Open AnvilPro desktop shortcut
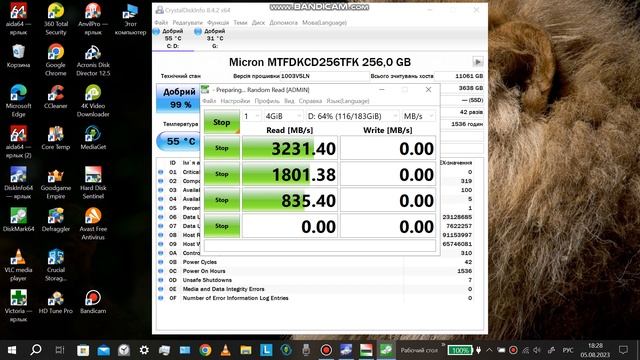 [x=93, y=19]
